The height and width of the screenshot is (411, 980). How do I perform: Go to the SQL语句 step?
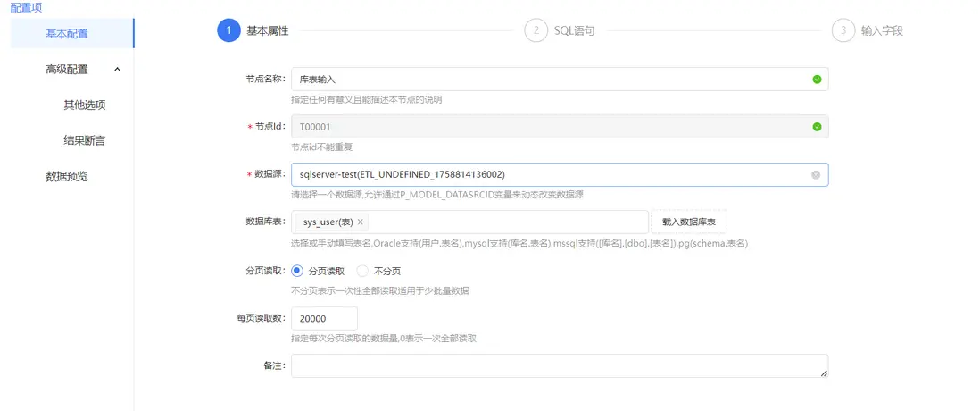[x=574, y=30]
